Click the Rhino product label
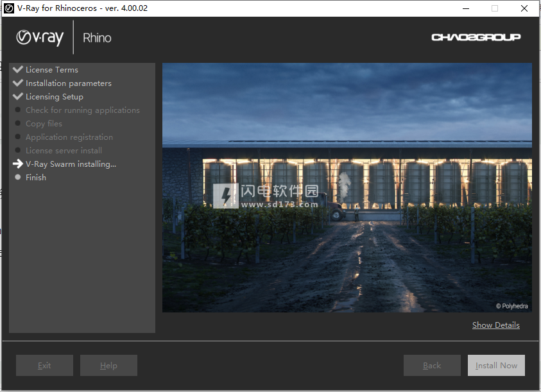Image resolution: width=541 pixels, height=392 pixels. click(x=97, y=38)
